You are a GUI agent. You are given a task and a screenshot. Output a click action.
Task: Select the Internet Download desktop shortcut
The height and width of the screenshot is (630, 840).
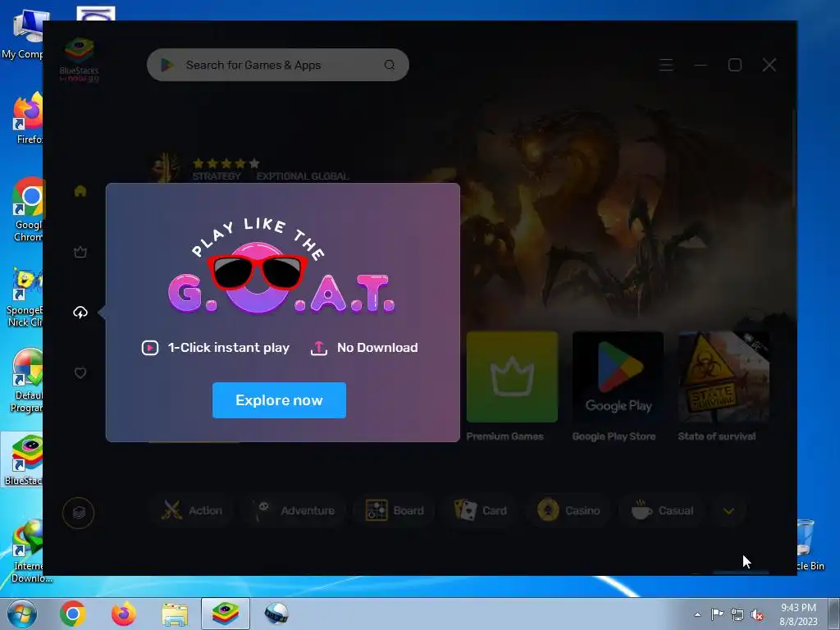[30, 551]
